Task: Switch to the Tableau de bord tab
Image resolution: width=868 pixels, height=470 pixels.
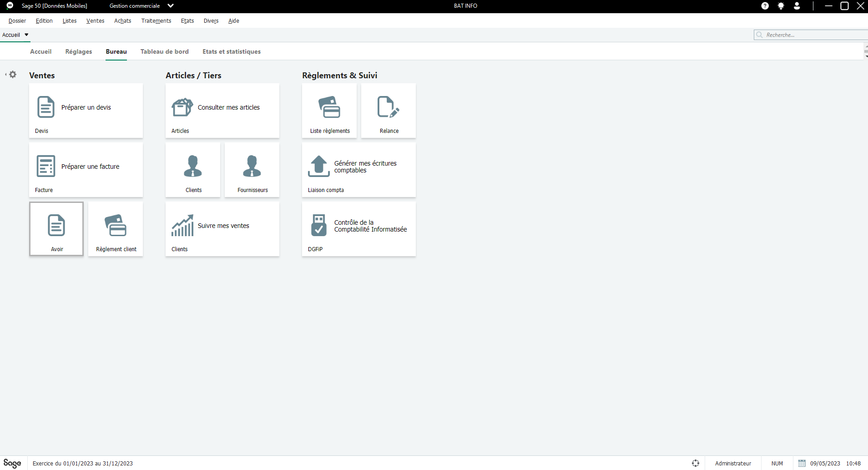Action: [164, 51]
